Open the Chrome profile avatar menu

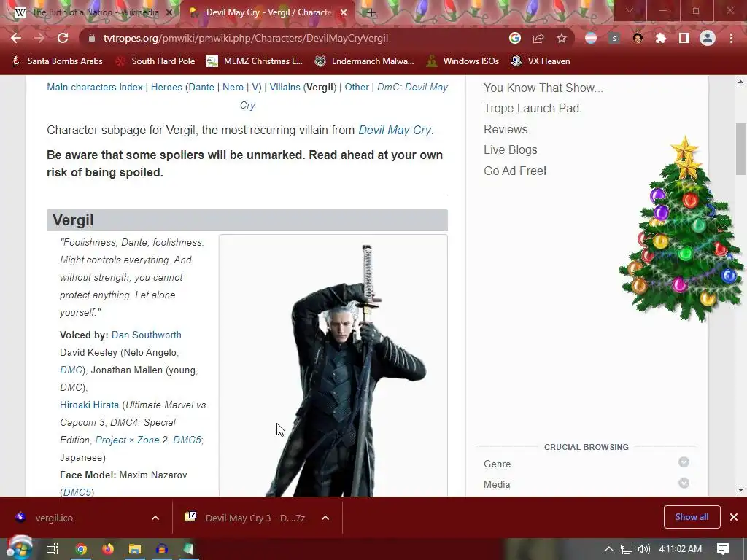click(708, 38)
